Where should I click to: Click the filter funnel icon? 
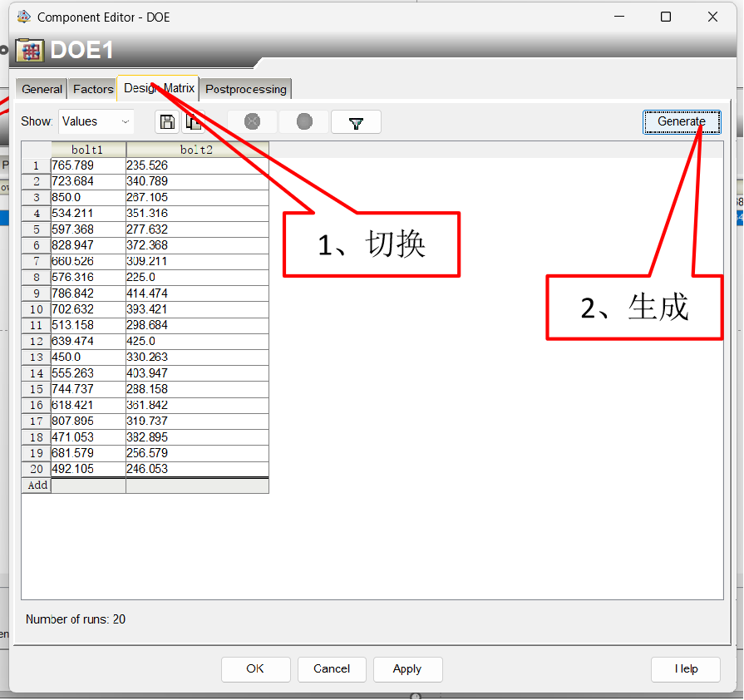click(356, 122)
